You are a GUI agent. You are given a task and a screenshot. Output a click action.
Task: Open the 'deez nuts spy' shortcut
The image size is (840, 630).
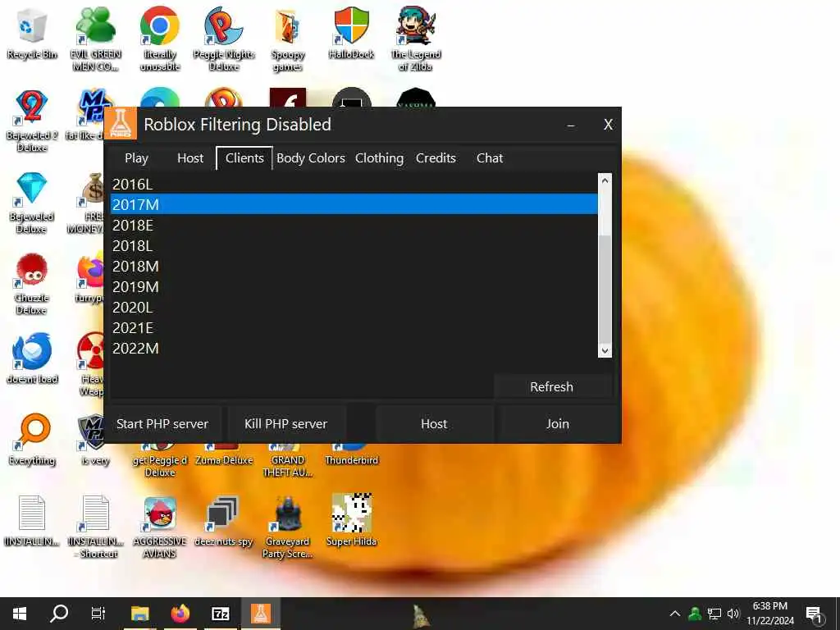[223, 521]
